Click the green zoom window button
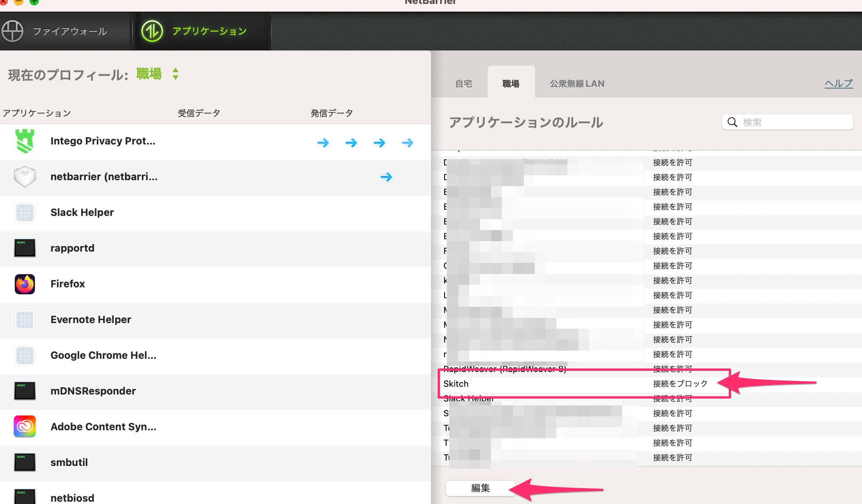Screen dimensions: 862x504 coord(34,2)
